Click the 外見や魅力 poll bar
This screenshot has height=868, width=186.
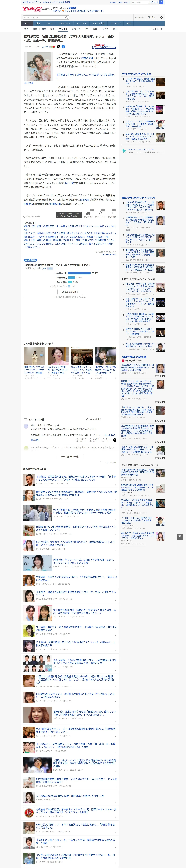tap(70, 282)
